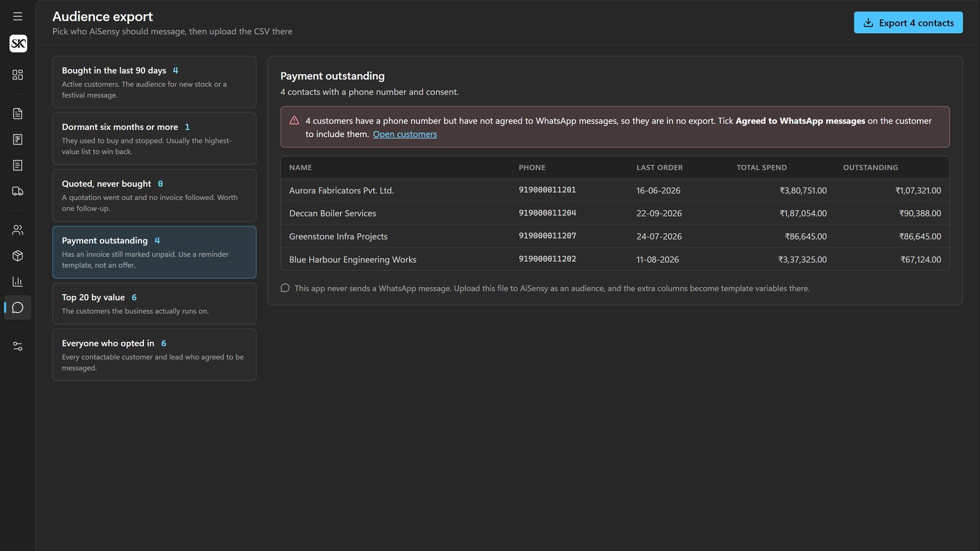This screenshot has width=980, height=551.
Task: Select the Everyone who opted in audience
Action: [x=154, y=355]
